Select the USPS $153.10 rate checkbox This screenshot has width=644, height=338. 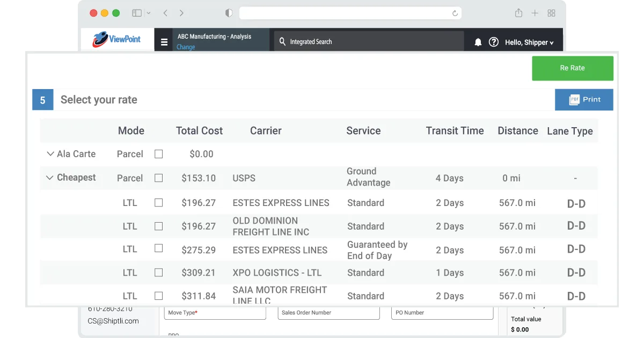point(158,178)
